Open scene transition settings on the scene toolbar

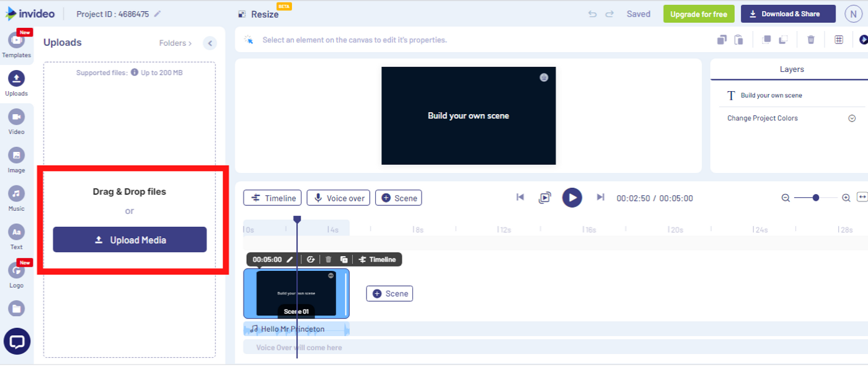311,259
